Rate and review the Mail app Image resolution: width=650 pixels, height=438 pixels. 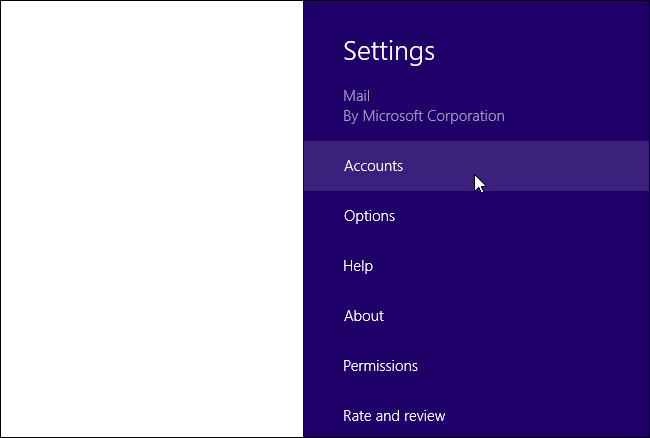click(x=394, y=416)
